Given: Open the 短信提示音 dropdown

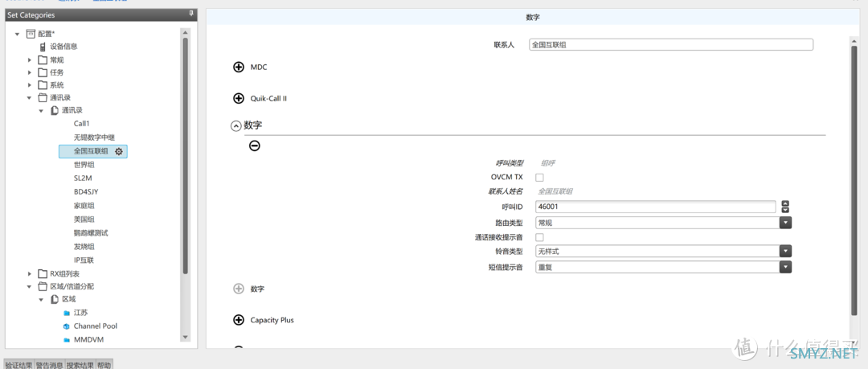Looking at the screenshot, I should (785, 267).
